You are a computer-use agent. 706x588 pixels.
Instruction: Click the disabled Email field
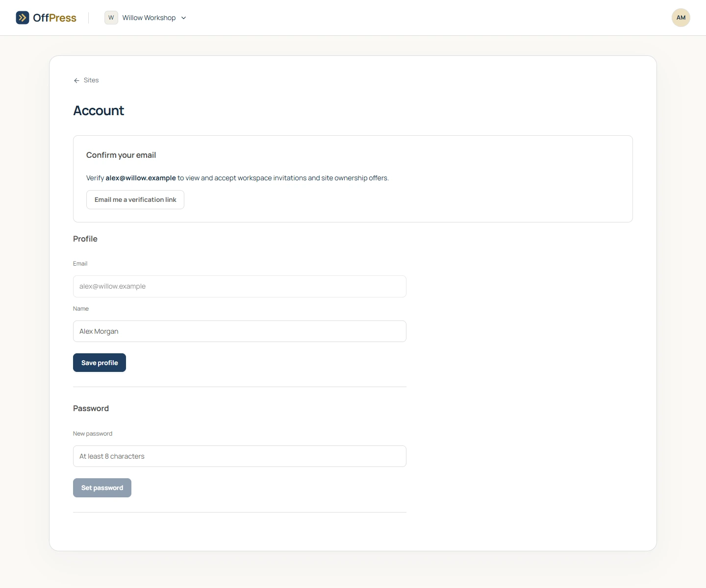point(240,286)
